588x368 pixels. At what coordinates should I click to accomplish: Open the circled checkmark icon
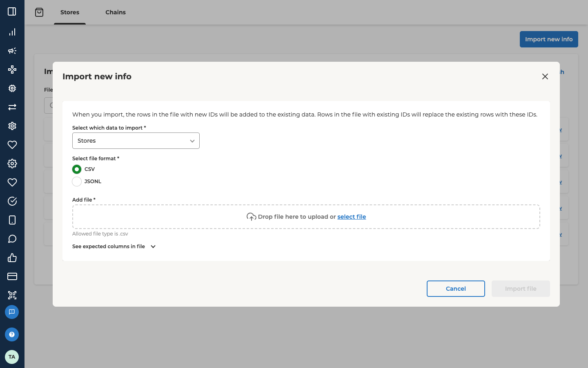pyautogui.click(x=12, y=201)
